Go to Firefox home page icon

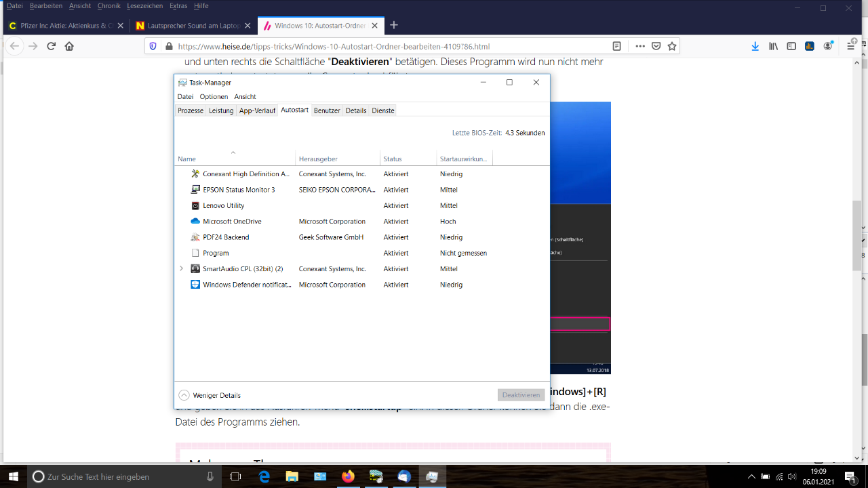coord(69,46)
